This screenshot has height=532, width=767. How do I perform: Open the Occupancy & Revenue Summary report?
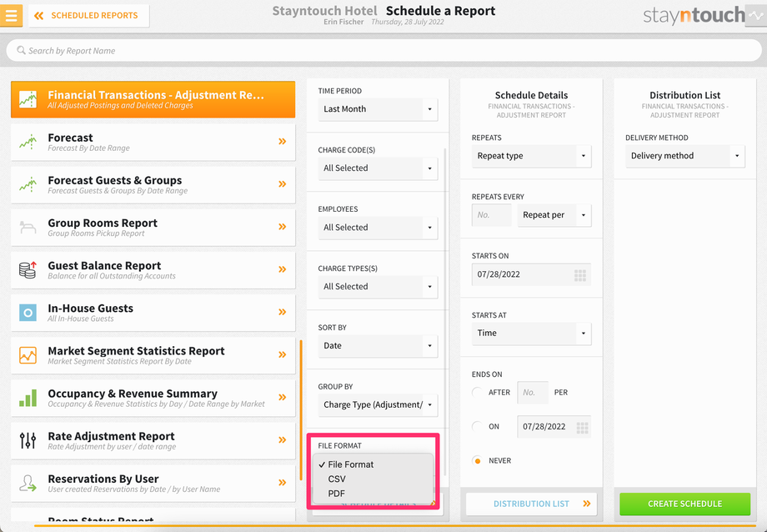tap(153, 398)
